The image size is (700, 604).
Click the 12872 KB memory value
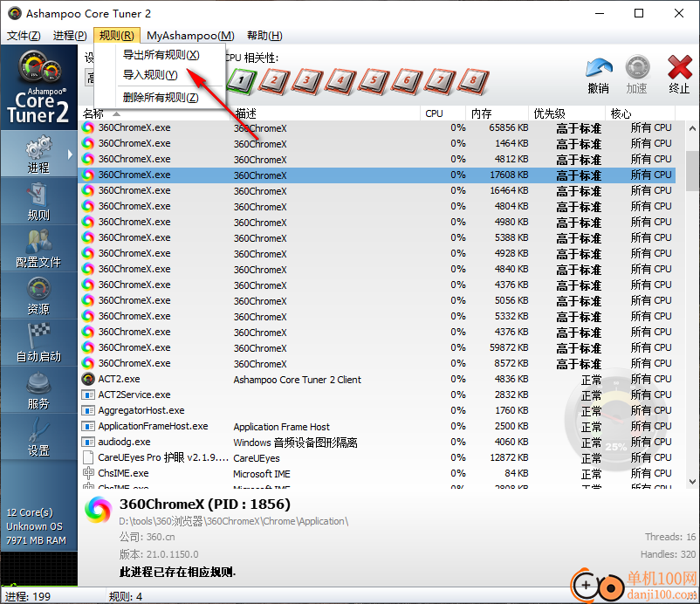(509, 457)
